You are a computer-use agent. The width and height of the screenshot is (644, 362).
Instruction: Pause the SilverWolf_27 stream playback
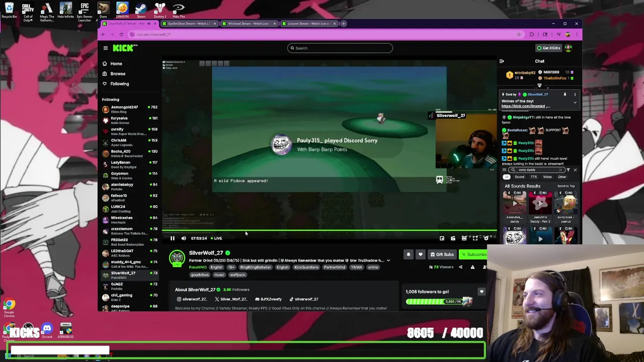pos(172,238)
